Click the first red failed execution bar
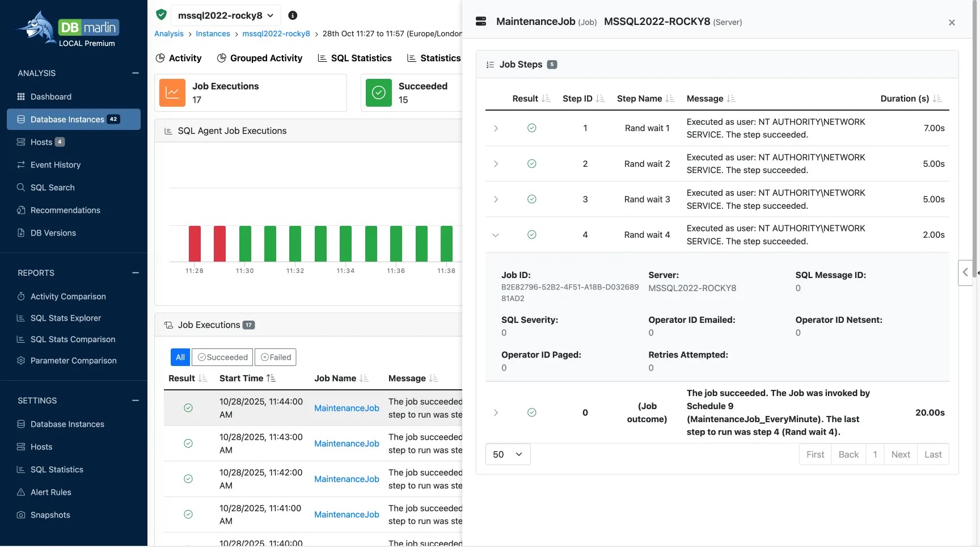980x547 pixels. (195, 243)
